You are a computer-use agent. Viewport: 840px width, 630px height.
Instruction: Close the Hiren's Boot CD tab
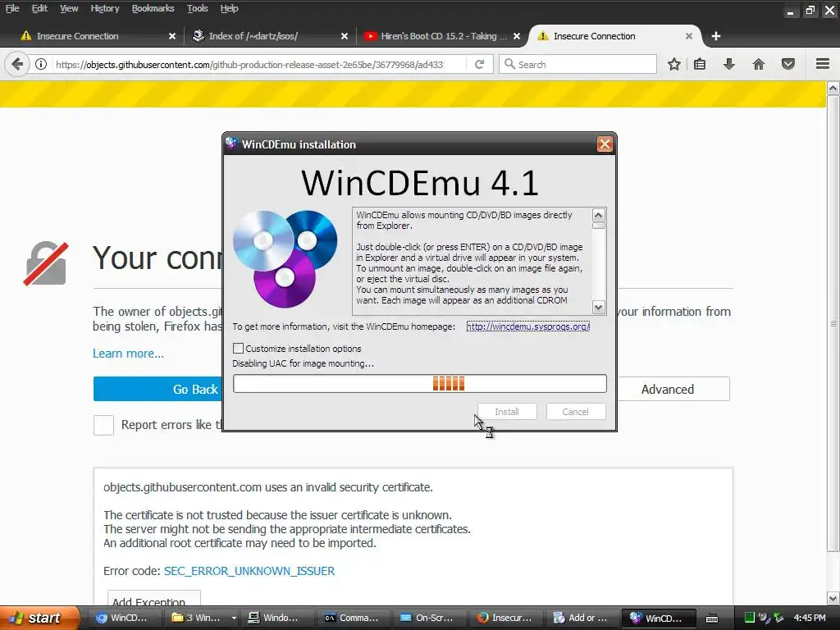click(x=517, y=36)
